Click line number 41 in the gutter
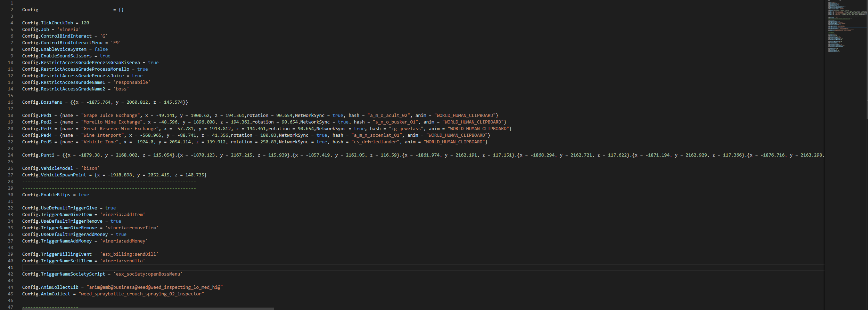868x310 pixels. [x=10, y=268]
